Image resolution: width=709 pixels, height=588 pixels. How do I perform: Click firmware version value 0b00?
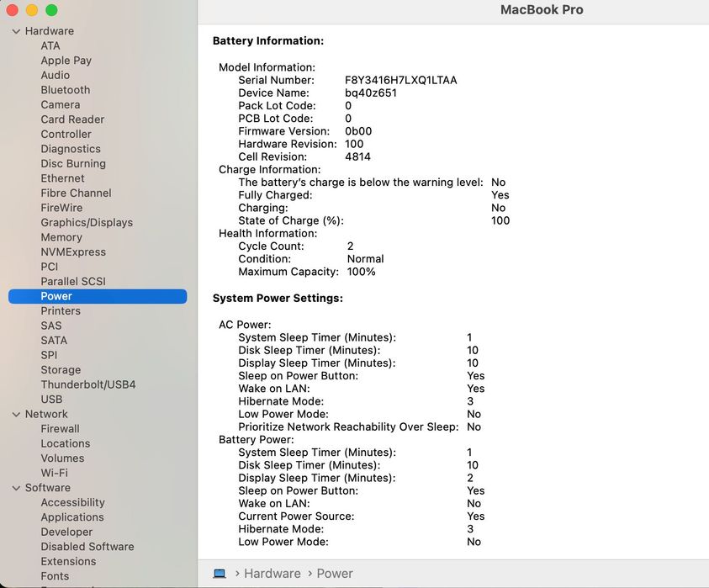358,131
